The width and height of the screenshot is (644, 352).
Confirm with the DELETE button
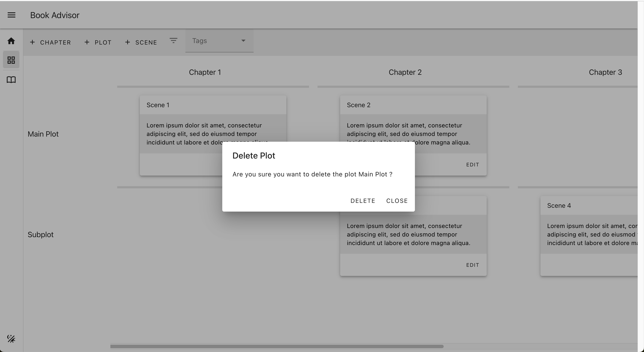(363, 201)
